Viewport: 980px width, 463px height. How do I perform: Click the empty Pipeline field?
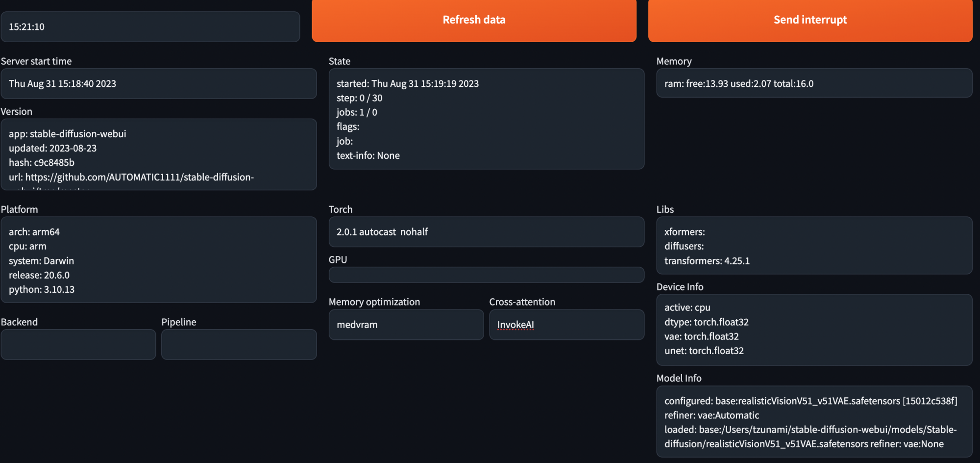coord(239,344)
